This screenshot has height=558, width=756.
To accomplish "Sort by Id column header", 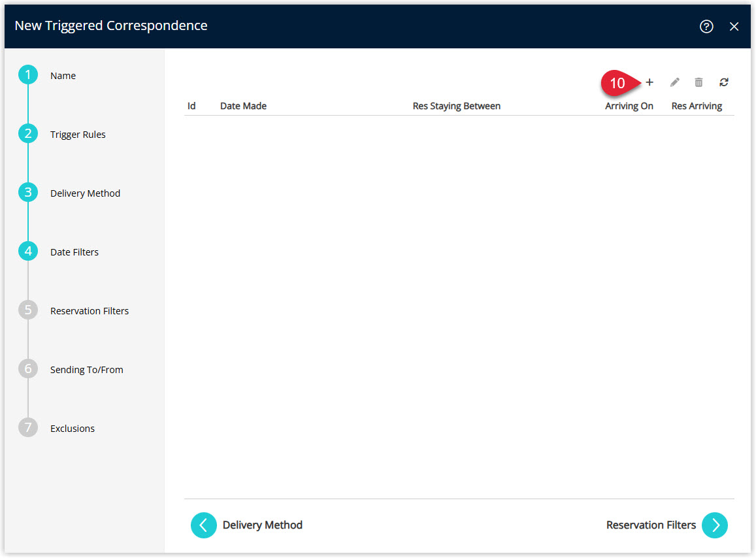I will pos(191,106).
